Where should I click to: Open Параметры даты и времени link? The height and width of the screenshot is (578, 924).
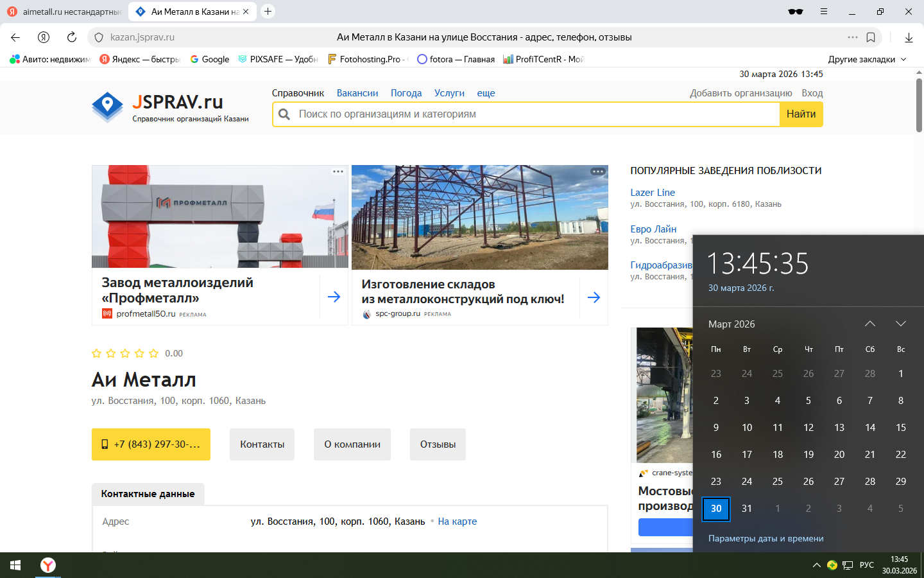click(766, 539)
